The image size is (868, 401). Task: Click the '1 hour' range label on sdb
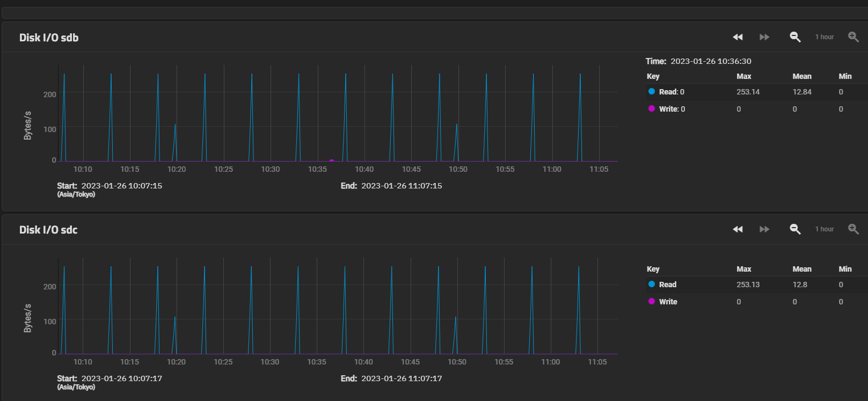[825, 37]
